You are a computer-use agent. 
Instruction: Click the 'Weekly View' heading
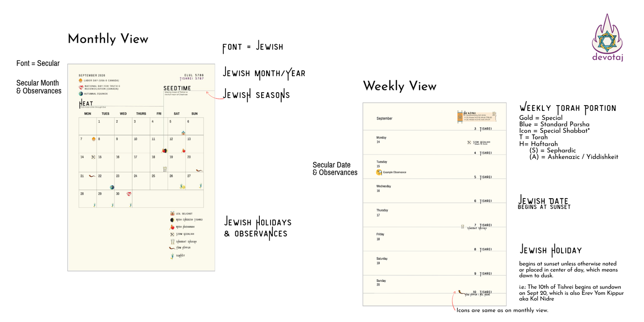click(400, 86)
